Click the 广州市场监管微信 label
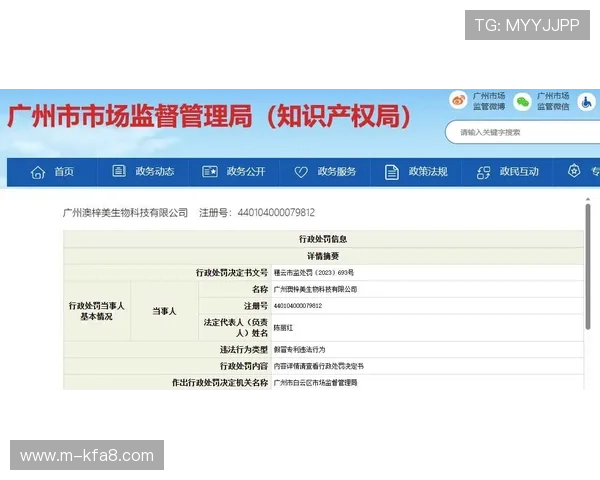Image resolution: width=600 pixels, height=480 pixels. [553, 101]
